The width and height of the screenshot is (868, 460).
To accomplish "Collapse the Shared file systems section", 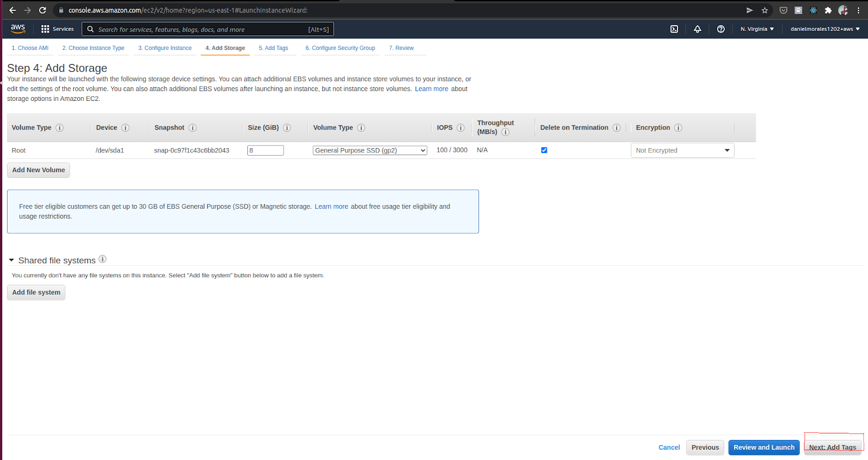I will [x=11, y=260].
